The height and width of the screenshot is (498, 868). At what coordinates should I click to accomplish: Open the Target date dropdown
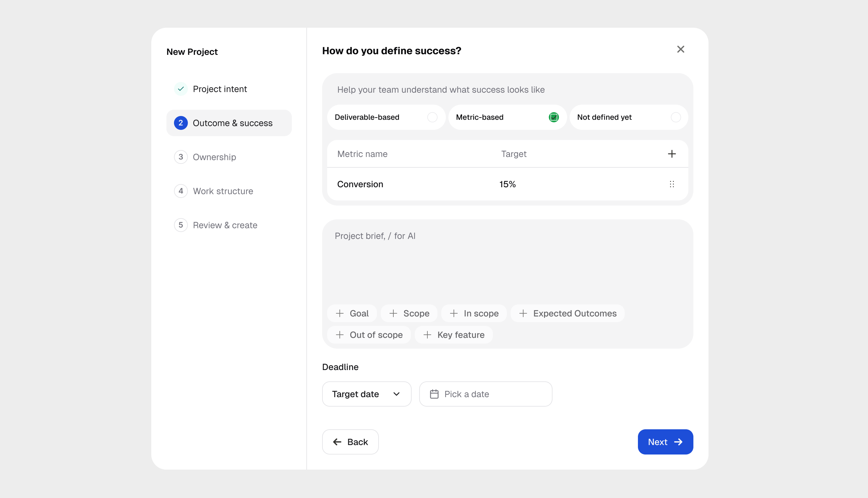tap(367, 394)
